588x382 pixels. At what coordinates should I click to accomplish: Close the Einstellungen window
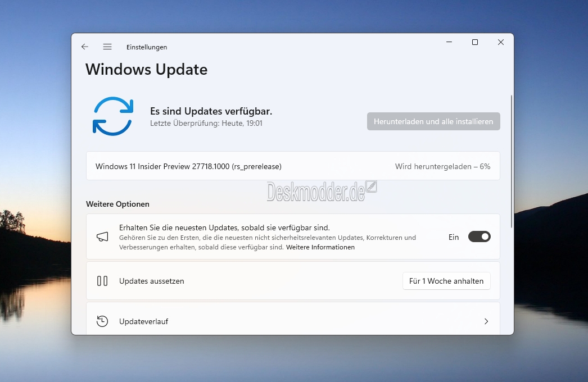(x=501, y=42)
